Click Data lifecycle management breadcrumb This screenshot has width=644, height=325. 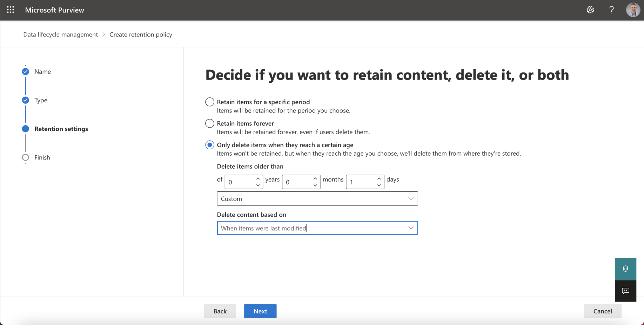tap(60, 34)
